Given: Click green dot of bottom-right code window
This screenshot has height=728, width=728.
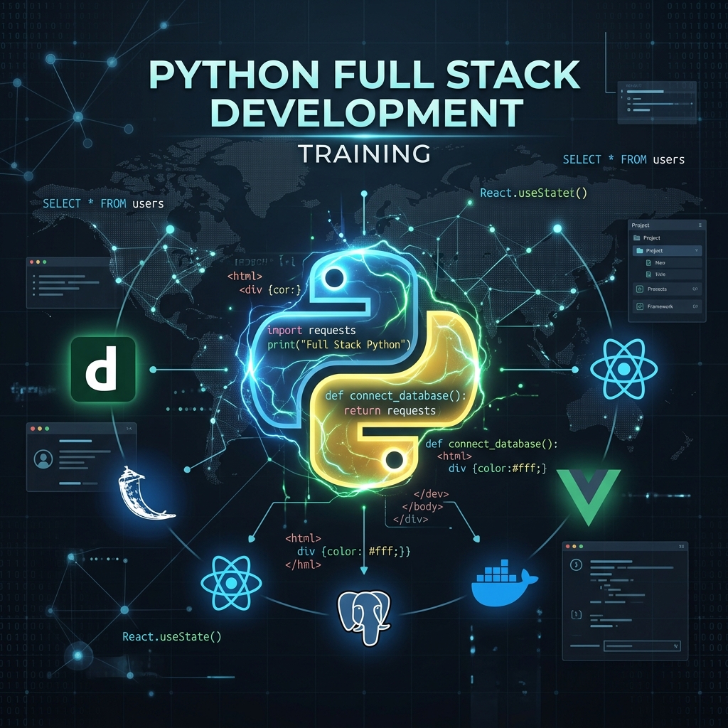Looking at the screenshot, I should (x=580, y=547).
